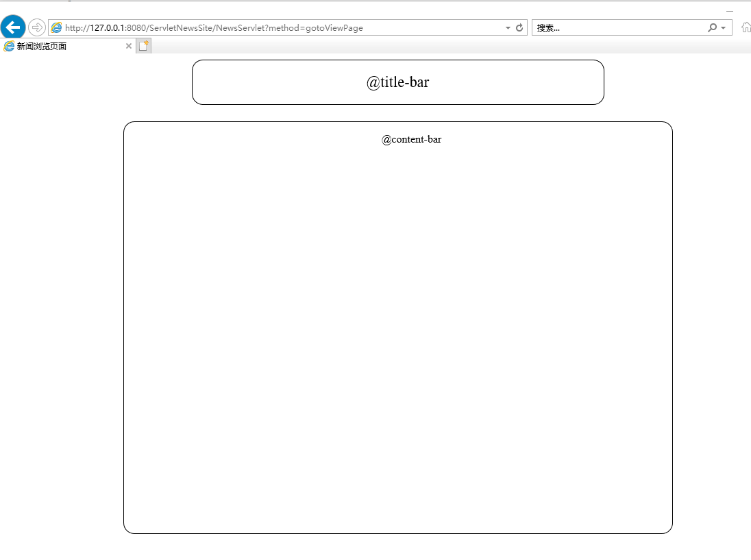Open the search provider dropdown arrow

tap(723, 28)
